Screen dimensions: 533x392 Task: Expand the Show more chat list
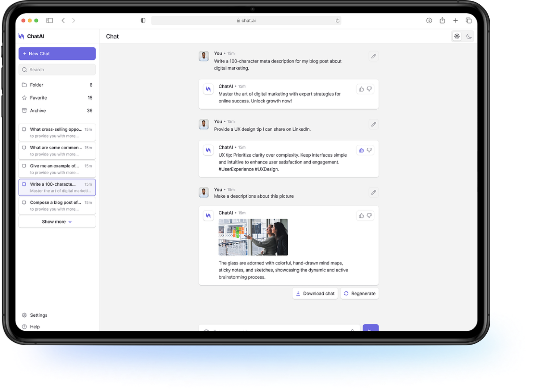(57, 222)
